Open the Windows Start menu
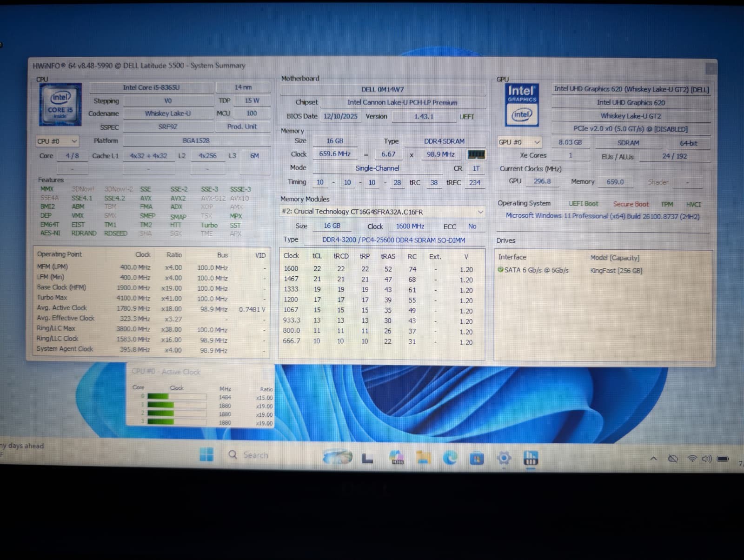This screenshot has height=560, width=744. coord(206,454)
